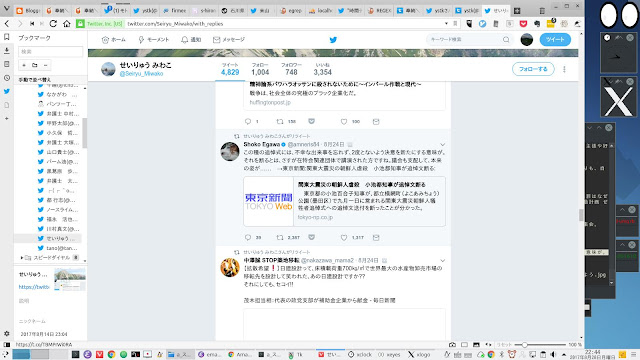Toggle side panel from status bar corner

pyautogui.click(x=7, y=344)
